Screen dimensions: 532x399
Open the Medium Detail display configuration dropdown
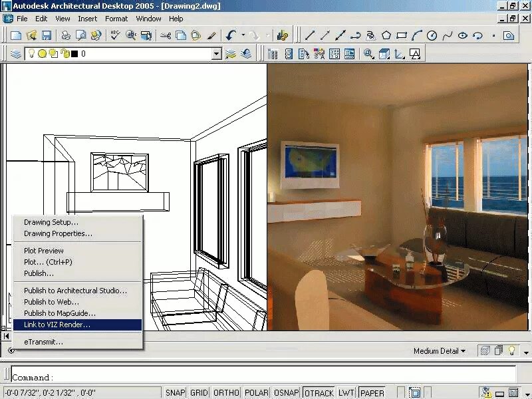[440, 351]
